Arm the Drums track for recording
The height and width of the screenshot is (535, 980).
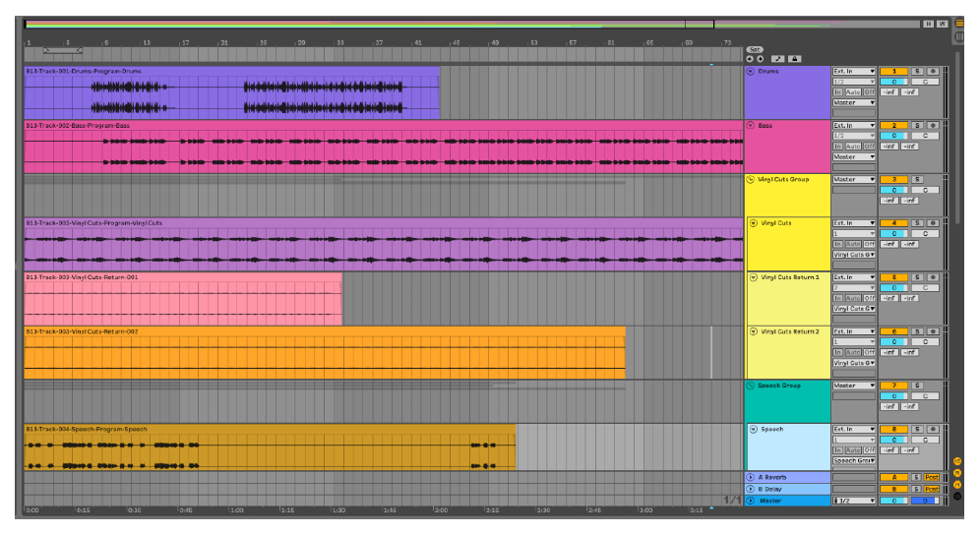point(933,71)
